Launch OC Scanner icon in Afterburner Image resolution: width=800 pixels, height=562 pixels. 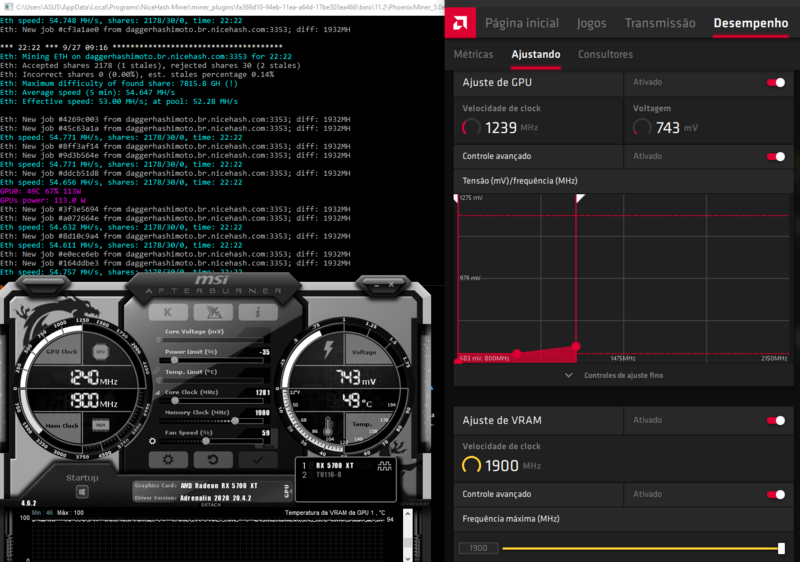point(213,312)
